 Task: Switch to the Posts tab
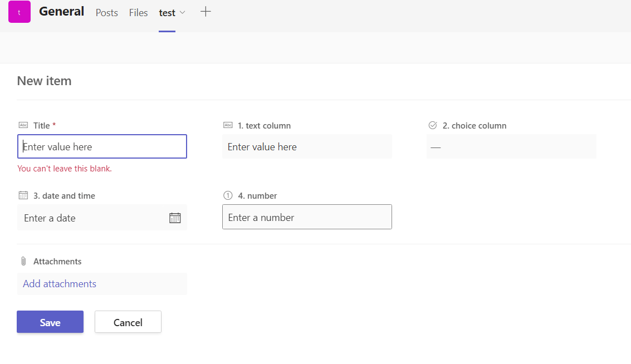pos(106,13)
